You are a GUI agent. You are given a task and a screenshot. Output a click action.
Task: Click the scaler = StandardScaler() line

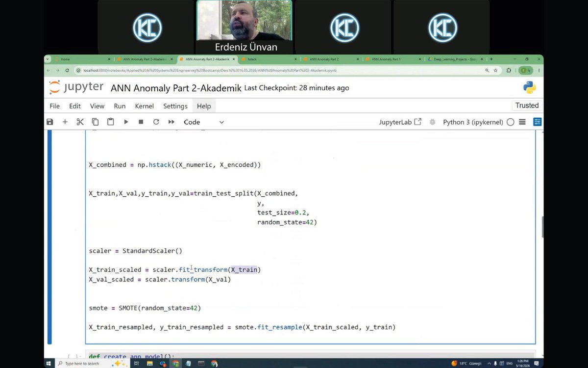pos(135,251)
